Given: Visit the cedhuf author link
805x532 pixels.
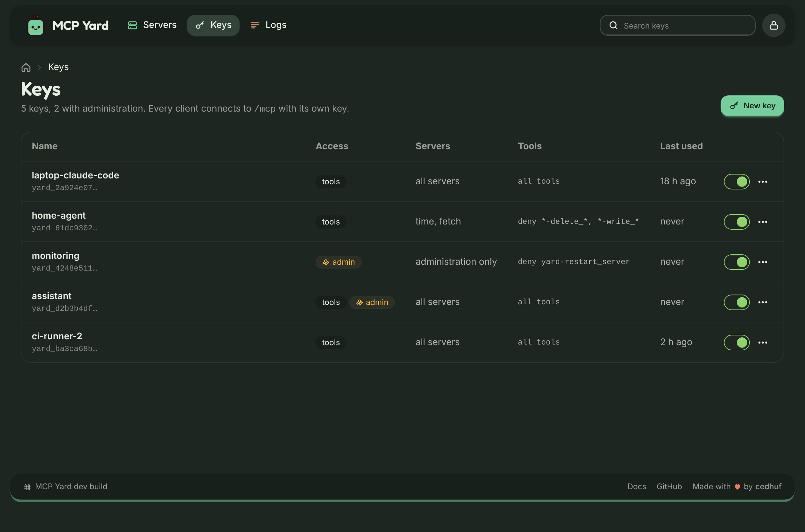Looking at the screenshot, I should 768,487.
